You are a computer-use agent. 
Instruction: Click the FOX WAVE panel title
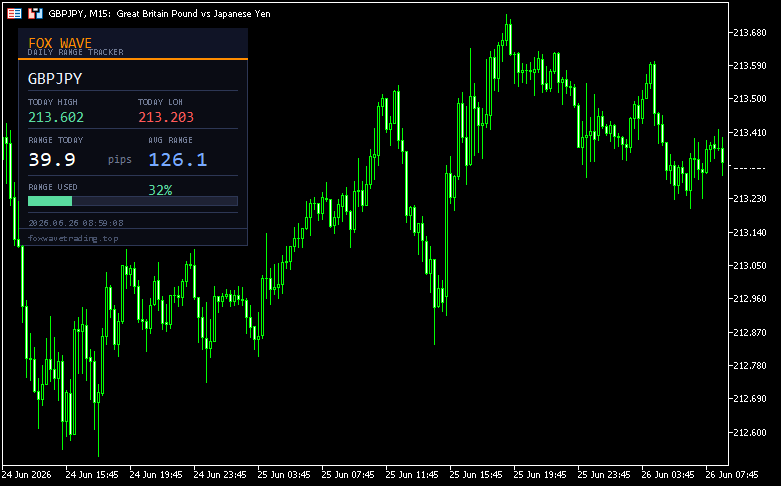[x=60, y=43]
